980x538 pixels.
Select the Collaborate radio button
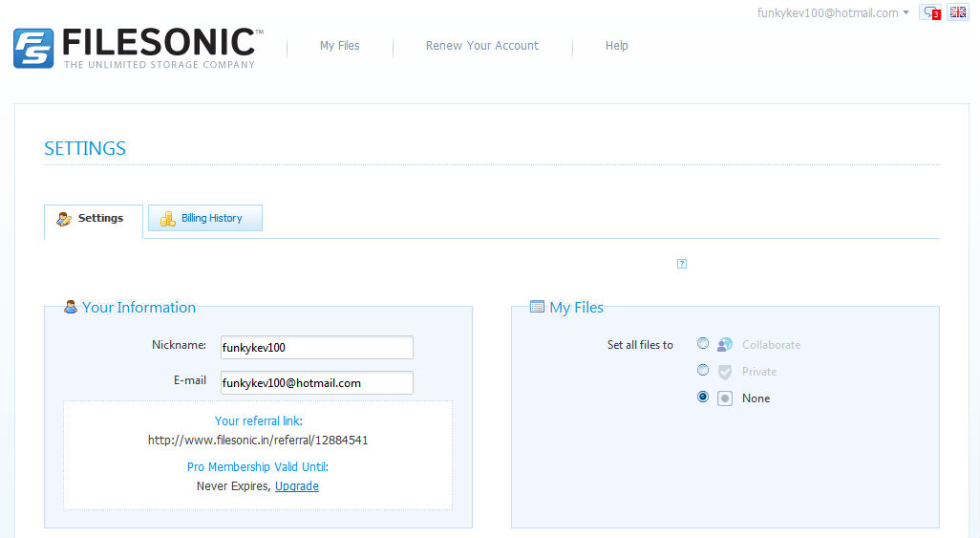703,343
